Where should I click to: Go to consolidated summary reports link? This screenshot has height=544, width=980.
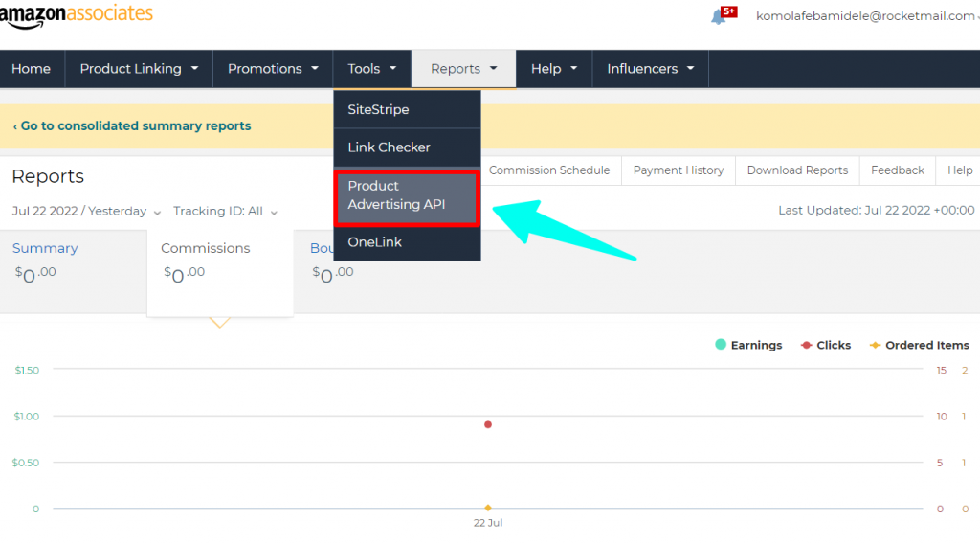click(x=132, y=125)
